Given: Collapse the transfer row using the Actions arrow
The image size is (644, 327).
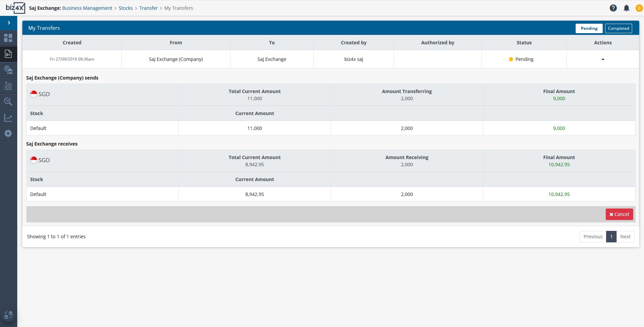Looking at the screenshot, I should (x=603, y=59).
